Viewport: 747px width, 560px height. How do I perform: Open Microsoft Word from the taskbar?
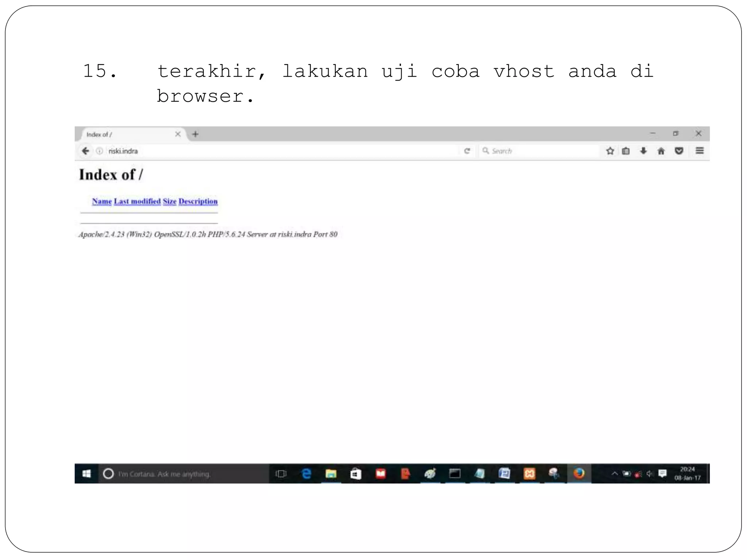(x=504, y=474)
